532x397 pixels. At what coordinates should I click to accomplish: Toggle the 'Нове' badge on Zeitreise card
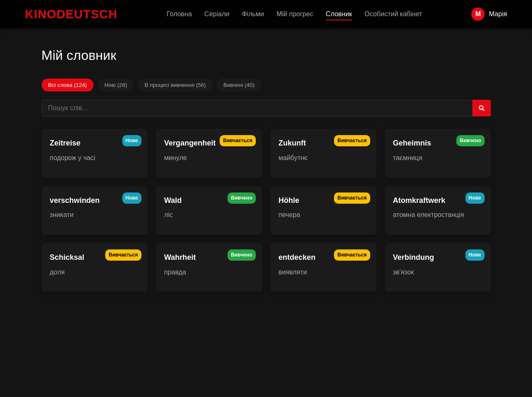point(131,141)
